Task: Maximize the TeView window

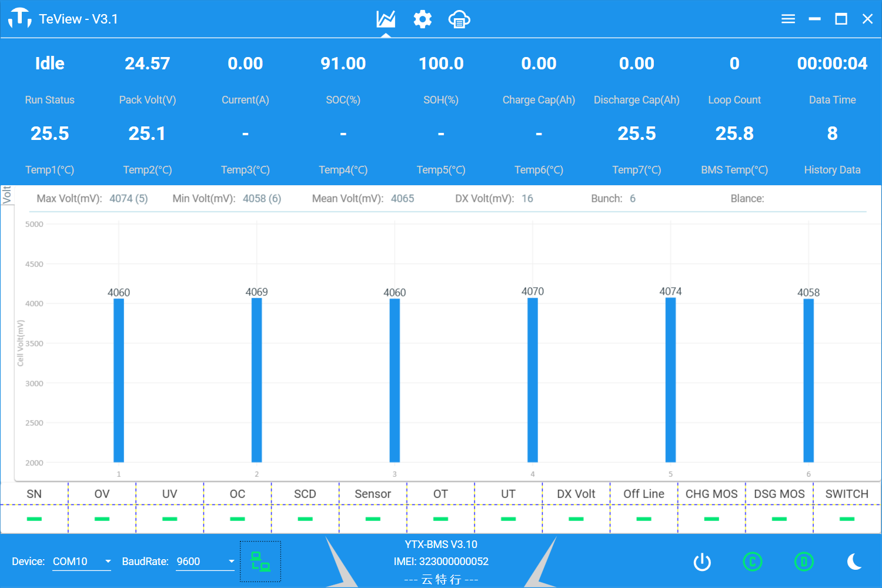Action: 841,19
